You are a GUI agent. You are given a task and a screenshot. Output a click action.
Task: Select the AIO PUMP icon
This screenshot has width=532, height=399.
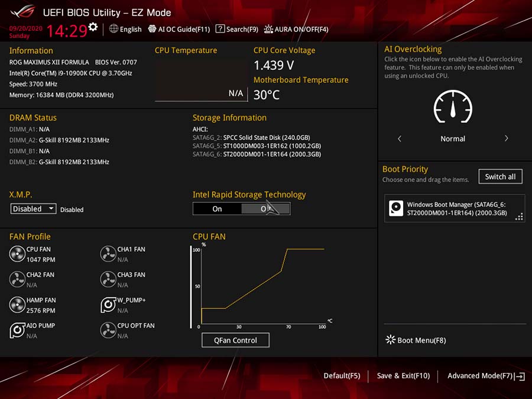(17, 330)
